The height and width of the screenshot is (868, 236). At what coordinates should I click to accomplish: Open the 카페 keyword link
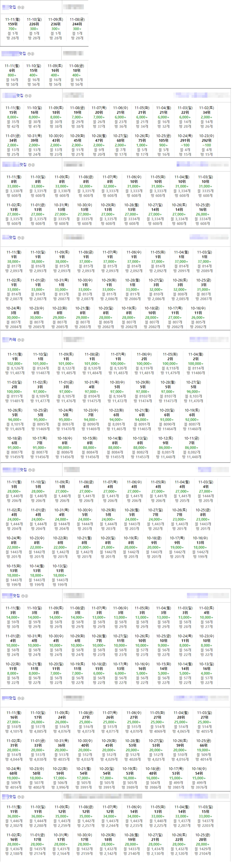pyautogui.click(x=13, y=340)
